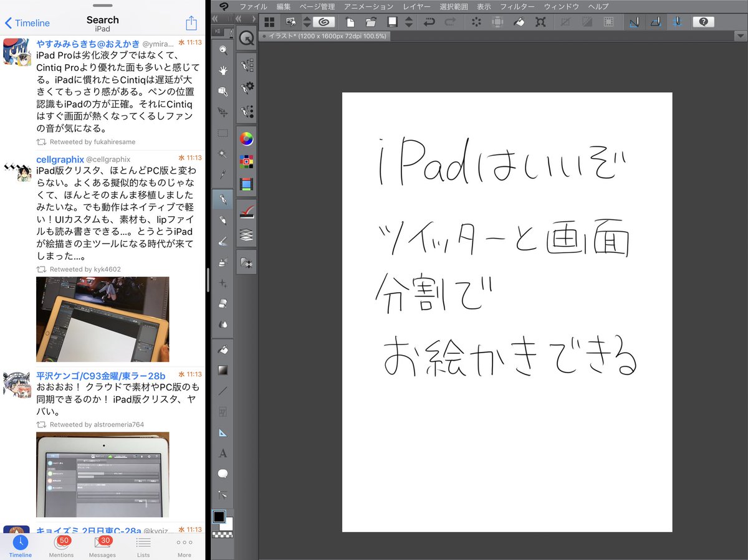Open the レイヤー menu
The width and height of the screenshot is (748, 560).
(x=416, y=6)
